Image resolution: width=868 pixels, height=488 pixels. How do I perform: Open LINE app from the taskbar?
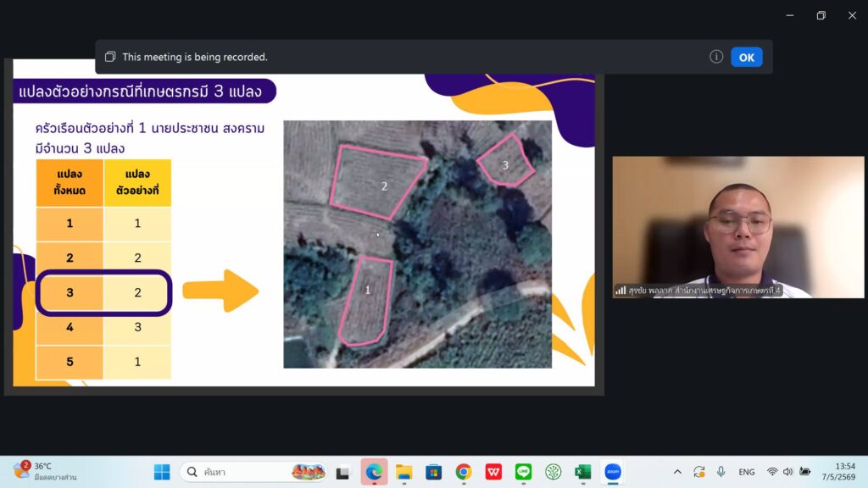click(523, 472)
